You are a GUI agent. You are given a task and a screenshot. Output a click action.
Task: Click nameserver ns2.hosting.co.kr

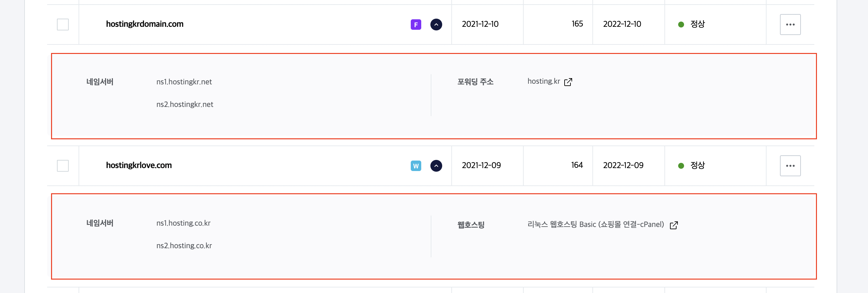(184, 246)
